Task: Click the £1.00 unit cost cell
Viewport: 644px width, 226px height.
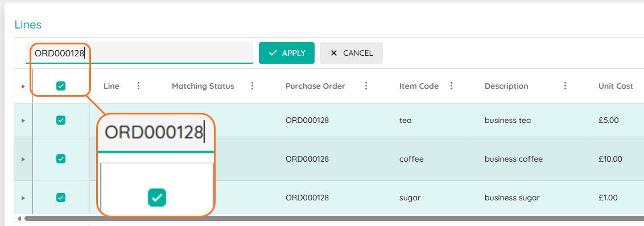Action: point(608,198)
